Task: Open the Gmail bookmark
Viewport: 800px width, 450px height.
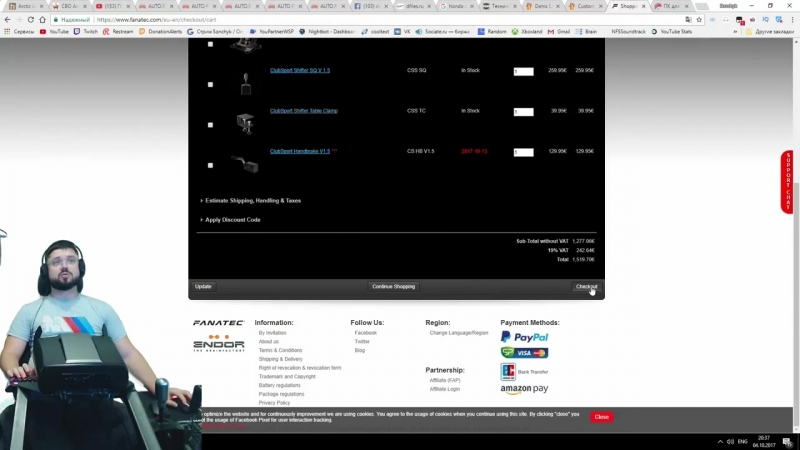Action: [559, 32]
